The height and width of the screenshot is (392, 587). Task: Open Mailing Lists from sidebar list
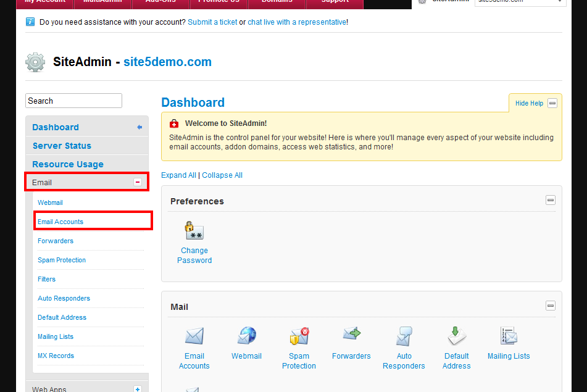(56, 336)
